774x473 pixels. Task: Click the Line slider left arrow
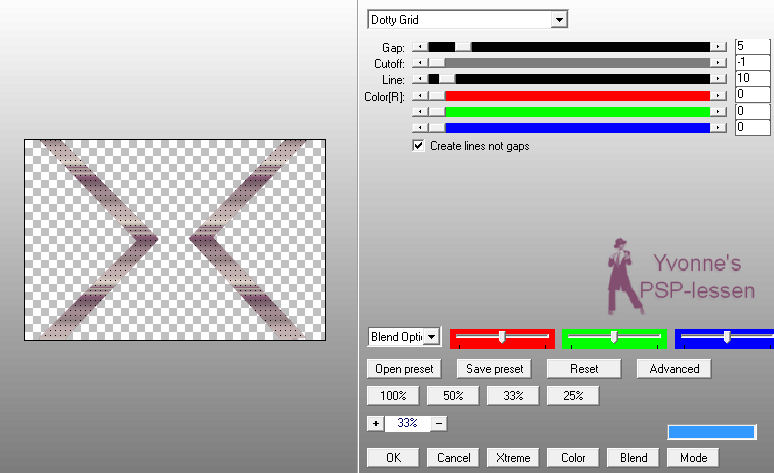click(420, 79)
